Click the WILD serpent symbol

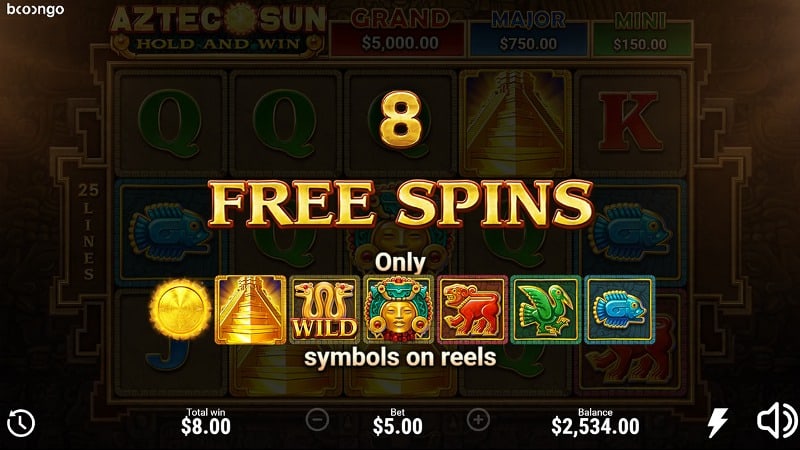tap(324, 310)
